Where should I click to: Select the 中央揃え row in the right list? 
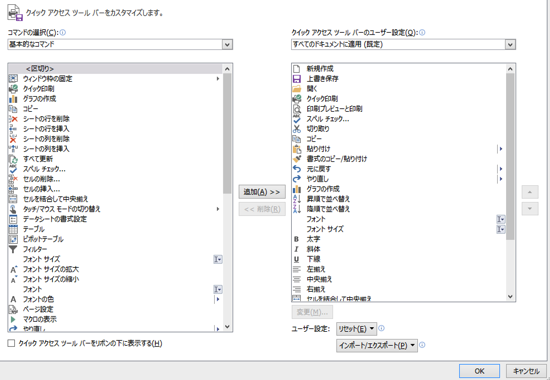click(399, 279)
